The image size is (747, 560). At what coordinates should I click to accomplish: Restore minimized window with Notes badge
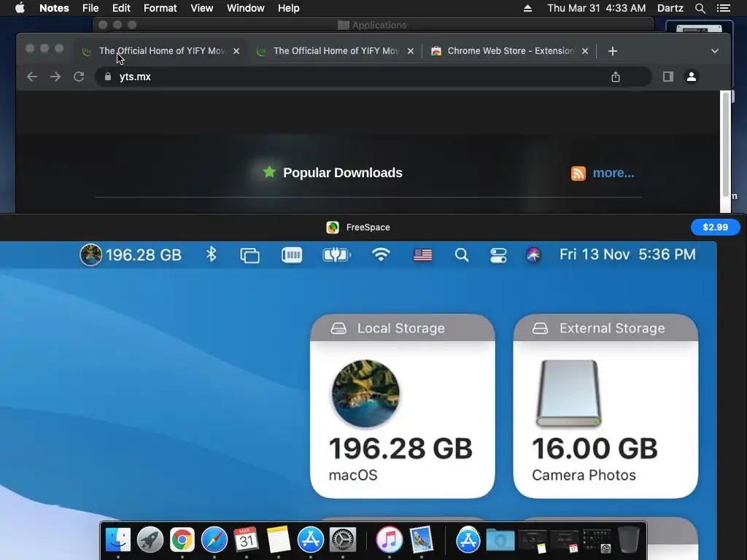(532, 542)
